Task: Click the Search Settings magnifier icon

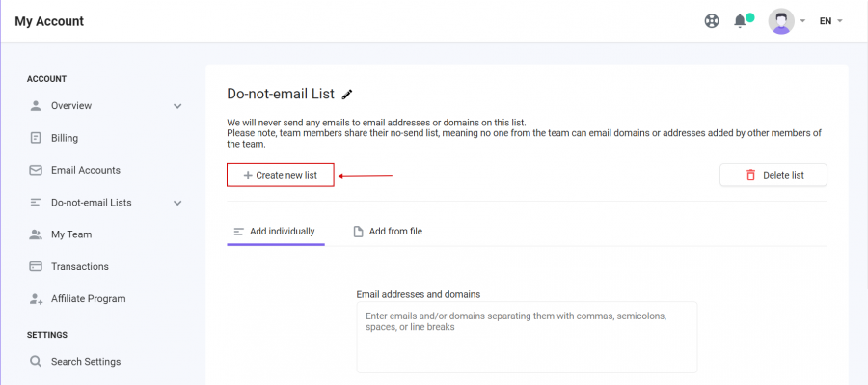Action: (x=36, y=362)
